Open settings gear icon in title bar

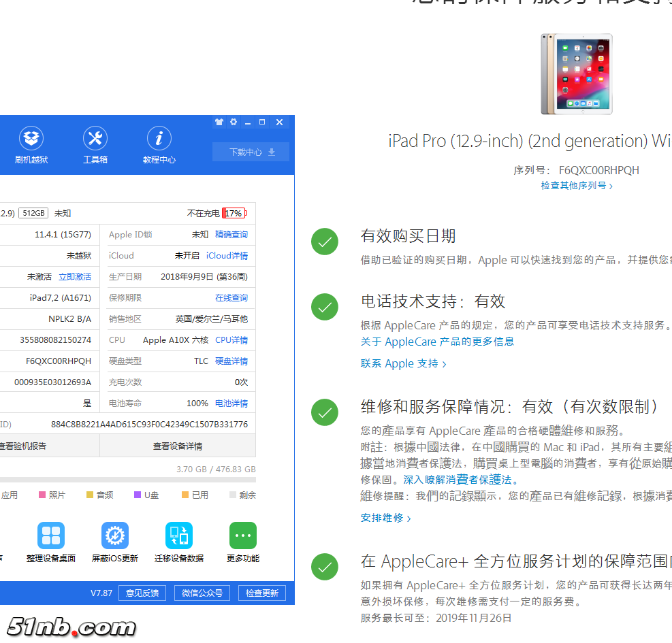234,122
